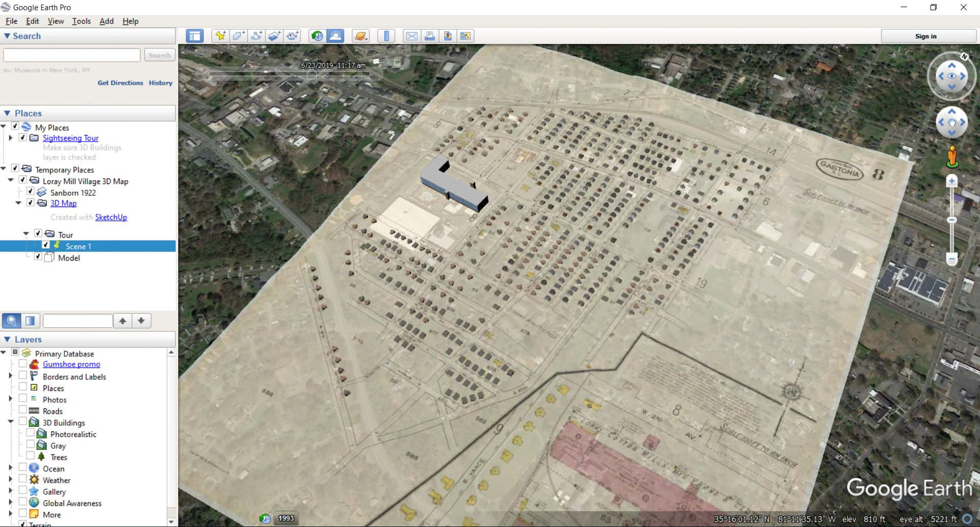Enable the Trees layer checkbox
This screenshot has width=980, height=527.
(30, 455)
